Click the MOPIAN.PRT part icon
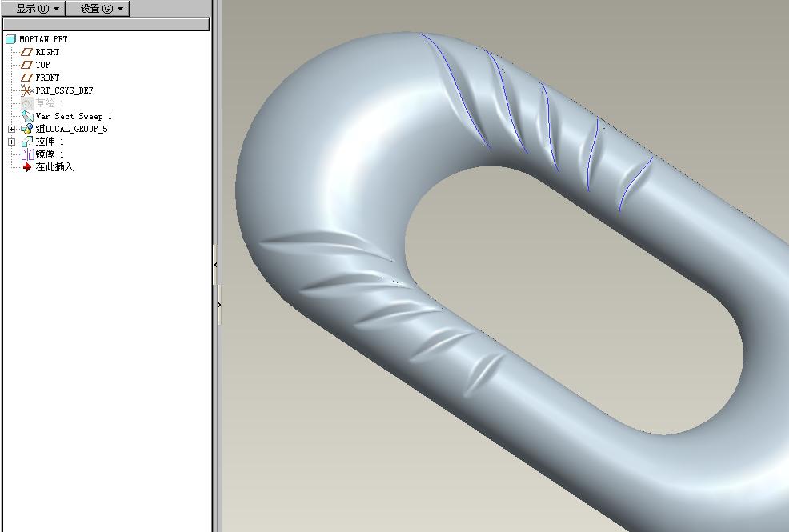 11,39
